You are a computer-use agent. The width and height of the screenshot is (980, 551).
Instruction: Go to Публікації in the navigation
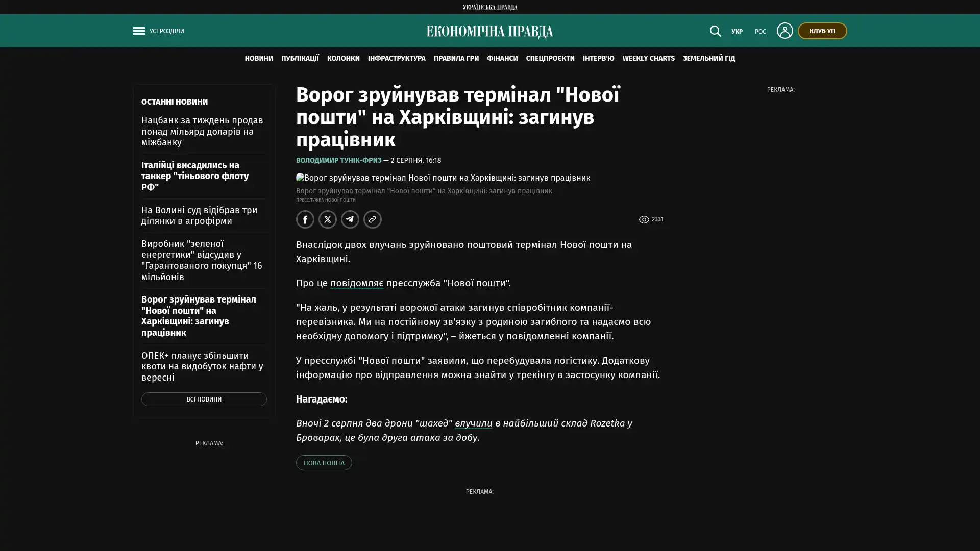point(300,59)
